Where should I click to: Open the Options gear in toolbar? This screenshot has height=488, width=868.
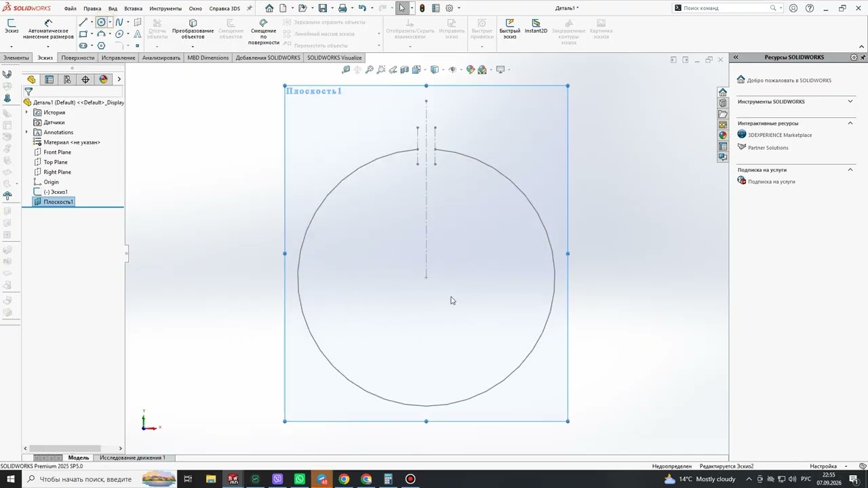point(449,8)
